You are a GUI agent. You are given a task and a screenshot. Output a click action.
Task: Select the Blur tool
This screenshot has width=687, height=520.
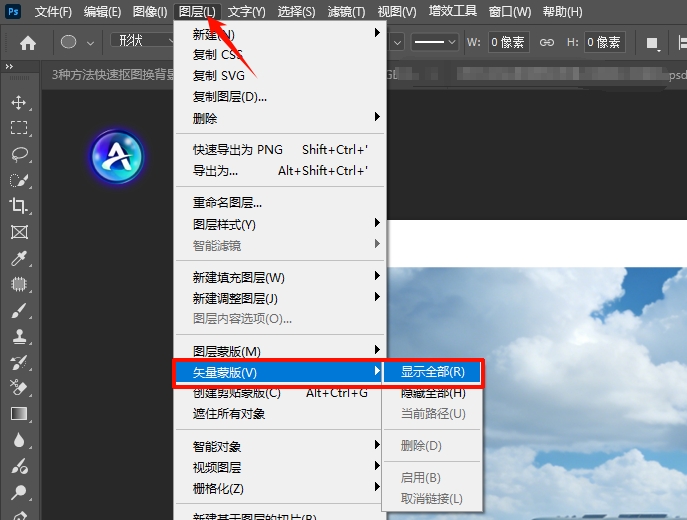19,440
